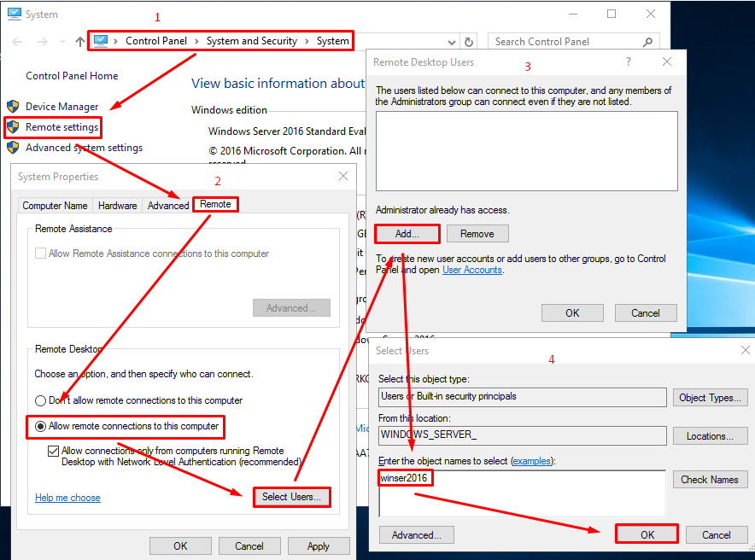Open the Computer Name tab
The height and width of the screenshot is (560, 755).
[55, 206]
